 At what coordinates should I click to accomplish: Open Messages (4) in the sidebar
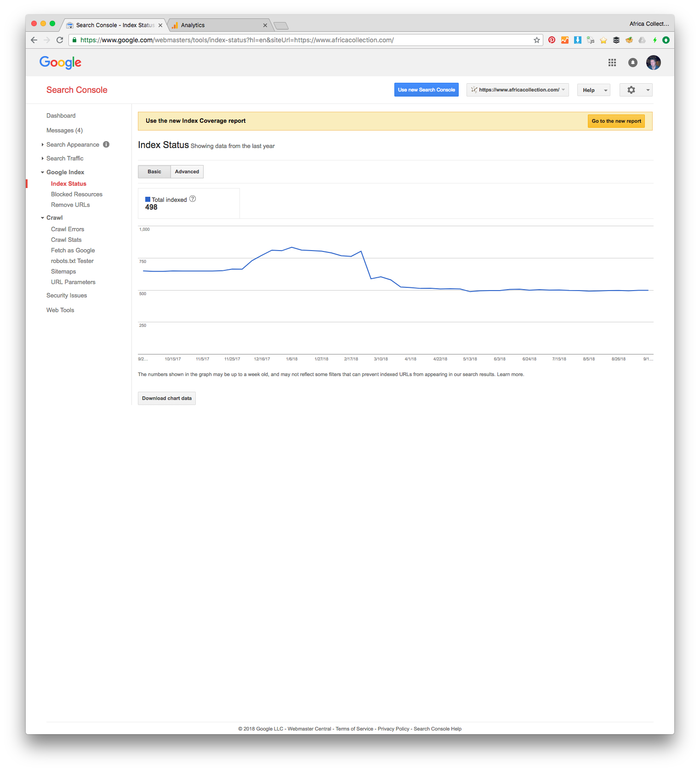(x=64, y=130)
